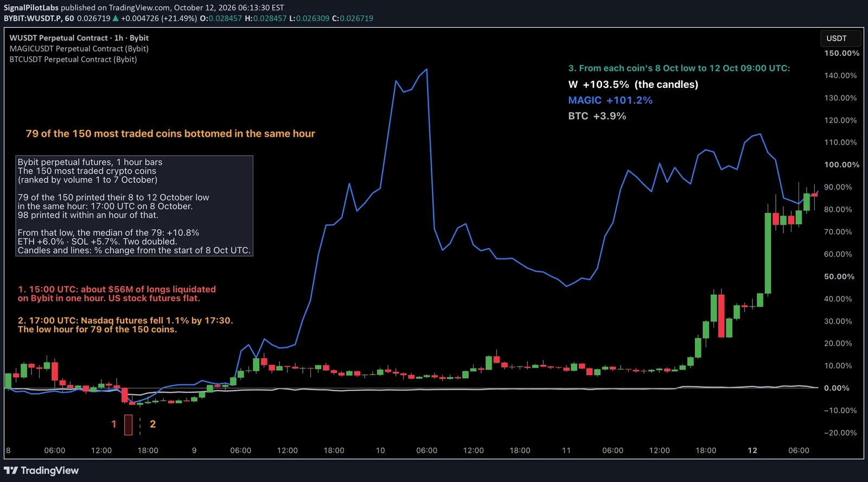
Task: Click the date label 11 on the time axis
Action: [x=566, y=451]
